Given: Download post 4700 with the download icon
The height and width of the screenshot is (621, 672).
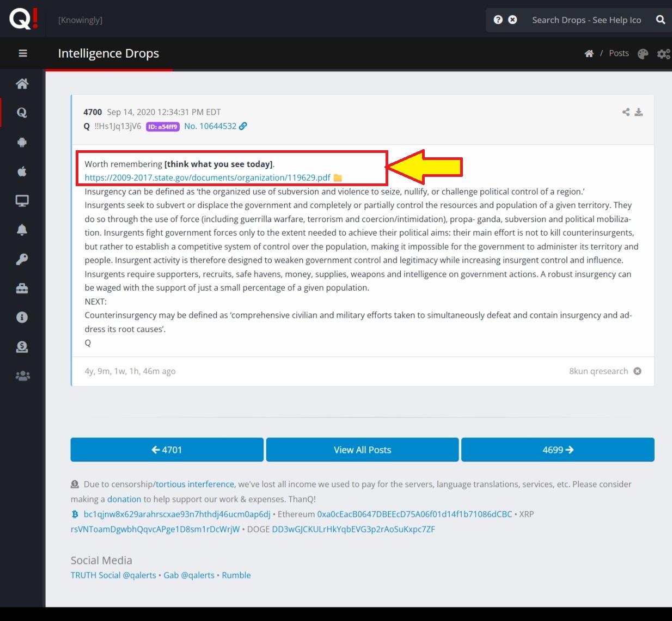Looking at the screenshot, I should click(639, 112).
